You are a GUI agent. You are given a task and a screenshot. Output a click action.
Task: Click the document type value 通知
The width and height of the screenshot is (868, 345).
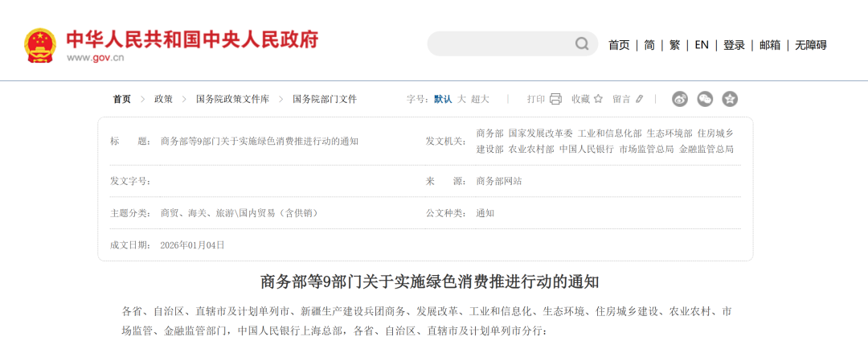click(x=485, y=213)
